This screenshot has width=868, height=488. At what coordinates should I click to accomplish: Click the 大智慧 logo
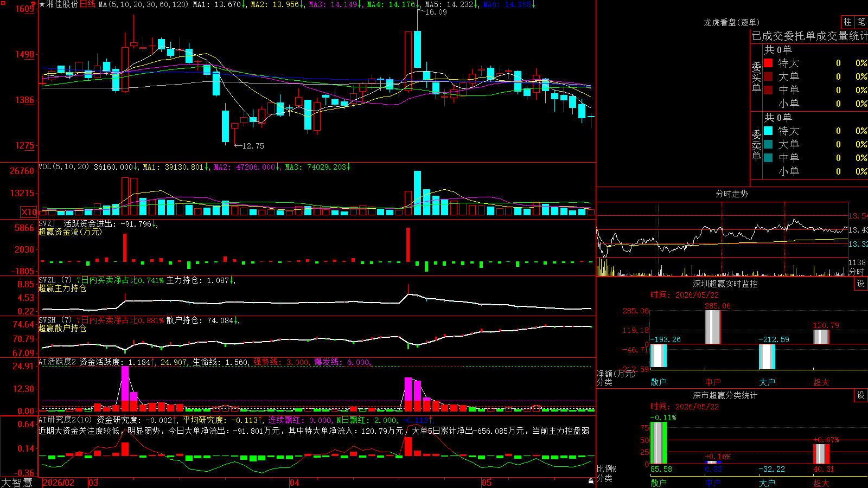tap(17, 483)
